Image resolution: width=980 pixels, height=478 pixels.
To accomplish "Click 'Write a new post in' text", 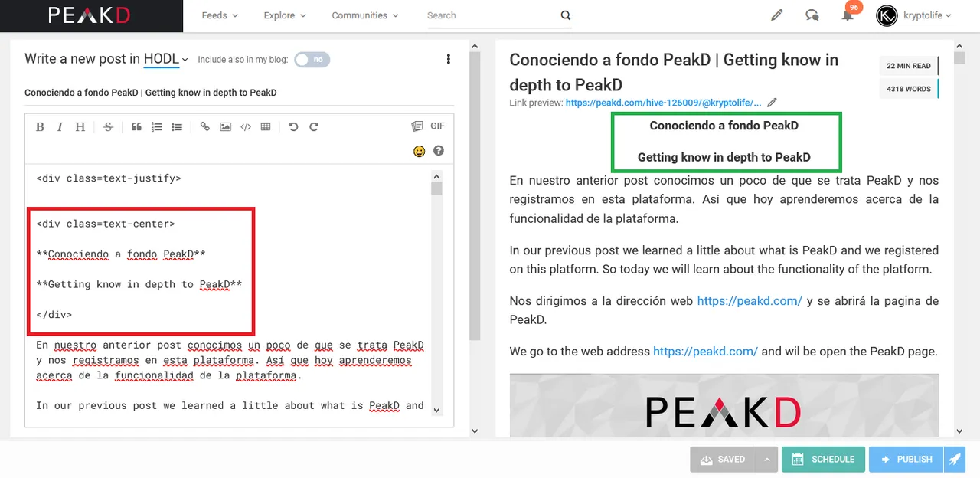I will (82, 59).
